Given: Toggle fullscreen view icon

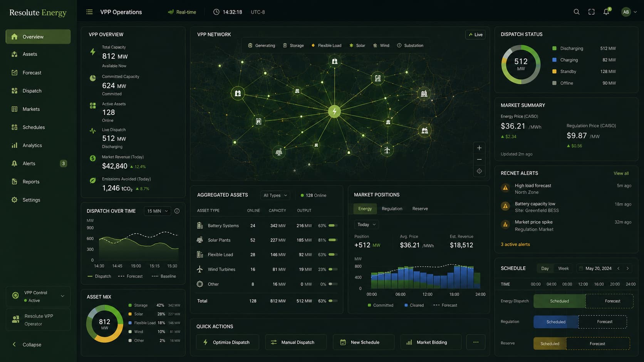Looking at the screenshot, I should (x=592, y=12).
